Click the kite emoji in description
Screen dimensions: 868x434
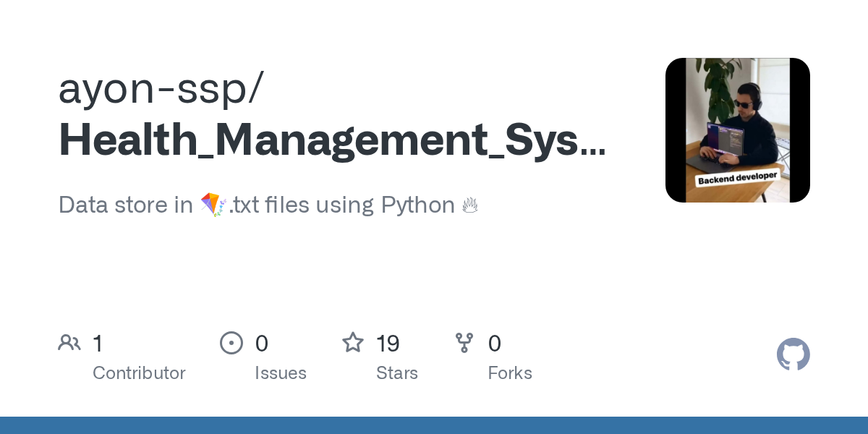tap(213, 205)
